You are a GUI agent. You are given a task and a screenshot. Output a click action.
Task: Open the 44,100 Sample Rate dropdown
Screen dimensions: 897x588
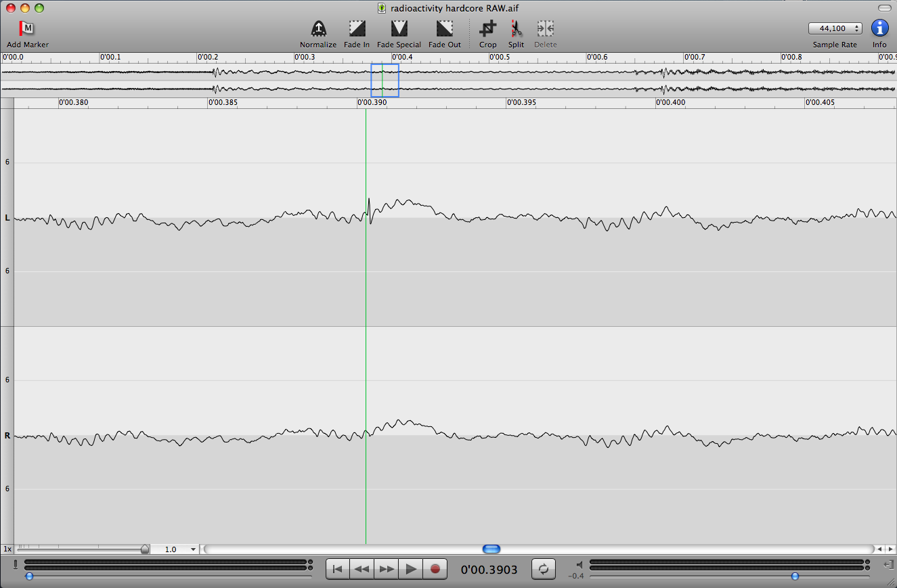pyautogui.click(x=835, y=28)
